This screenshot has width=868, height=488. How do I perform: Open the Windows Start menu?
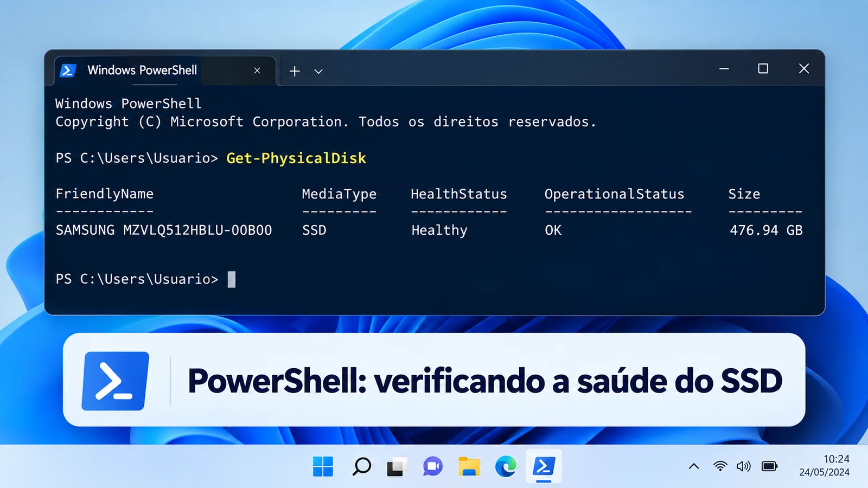tap(323, 466)
